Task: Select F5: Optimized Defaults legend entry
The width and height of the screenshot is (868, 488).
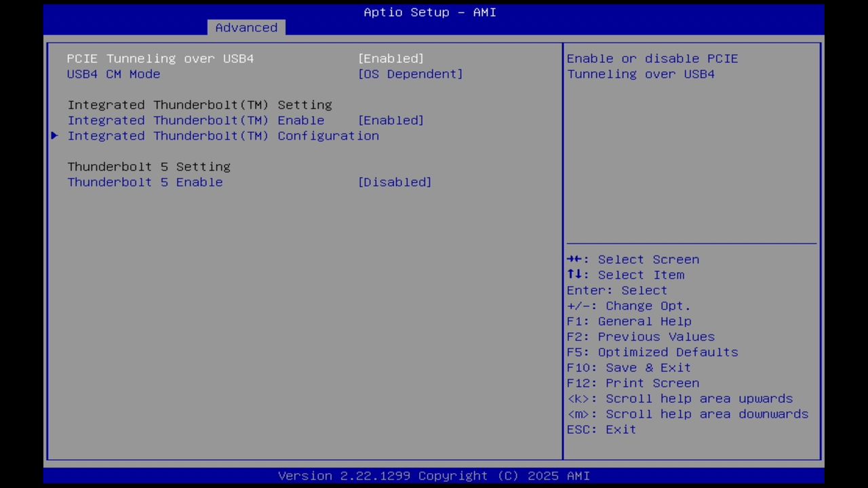Action: (x=652, y=352)
